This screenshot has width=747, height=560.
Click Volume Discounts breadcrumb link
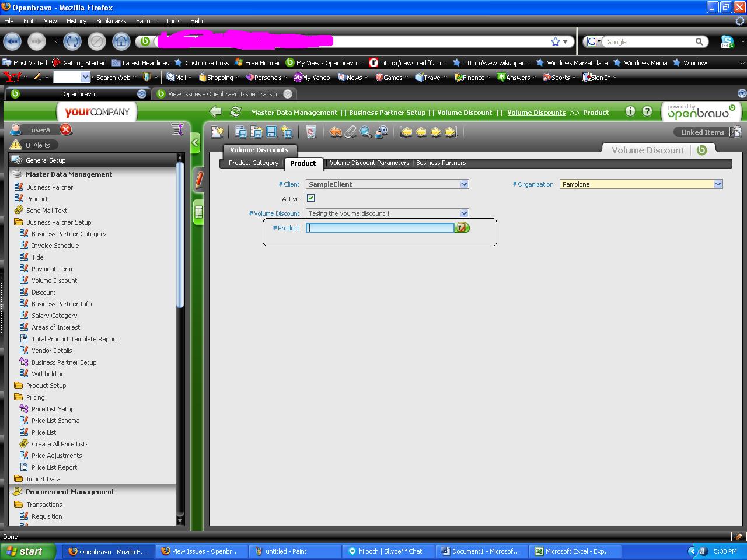pos(536,113)
